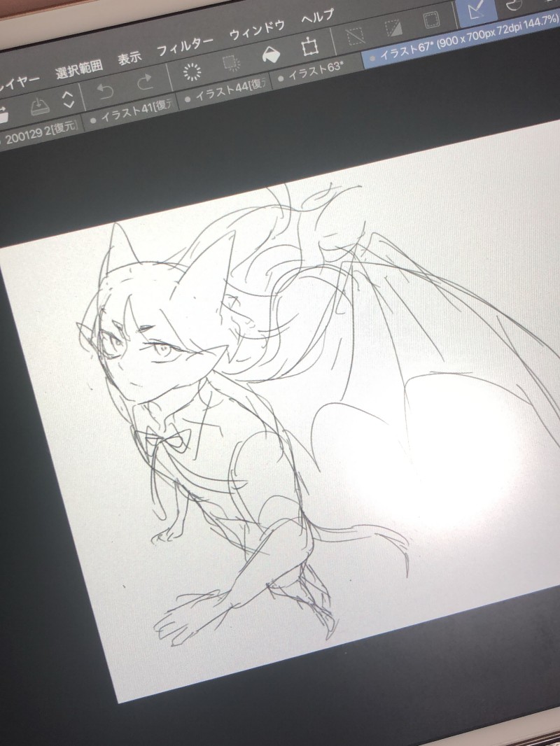This screenshot has width=560, height=746.
Task: Click the Invert selected area icon
Action: pos(393,27)
